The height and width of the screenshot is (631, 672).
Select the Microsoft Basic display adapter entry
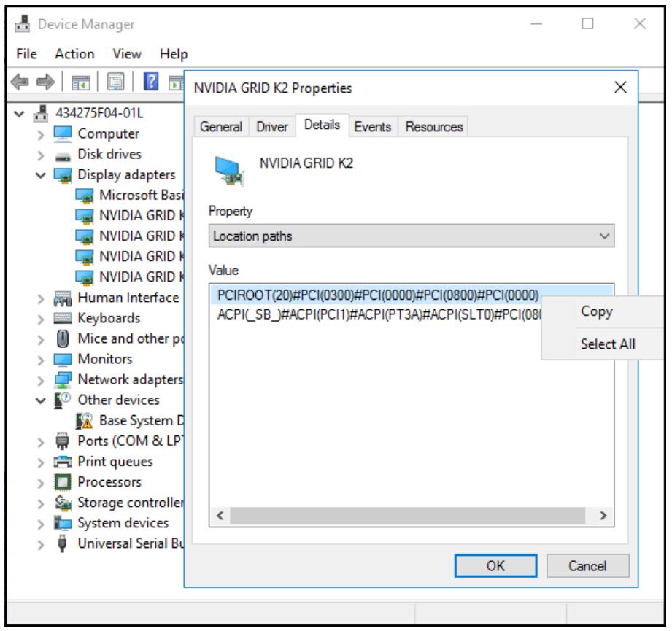tap(142, 196)
